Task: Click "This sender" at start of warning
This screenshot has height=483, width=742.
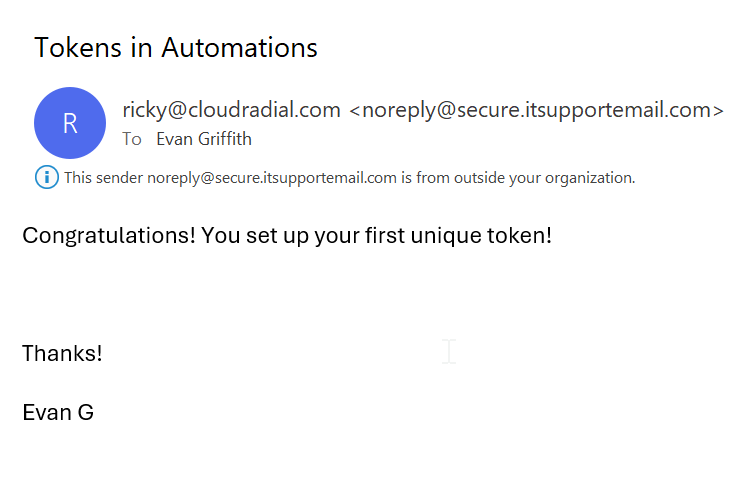Action: (x=104, y=178)
